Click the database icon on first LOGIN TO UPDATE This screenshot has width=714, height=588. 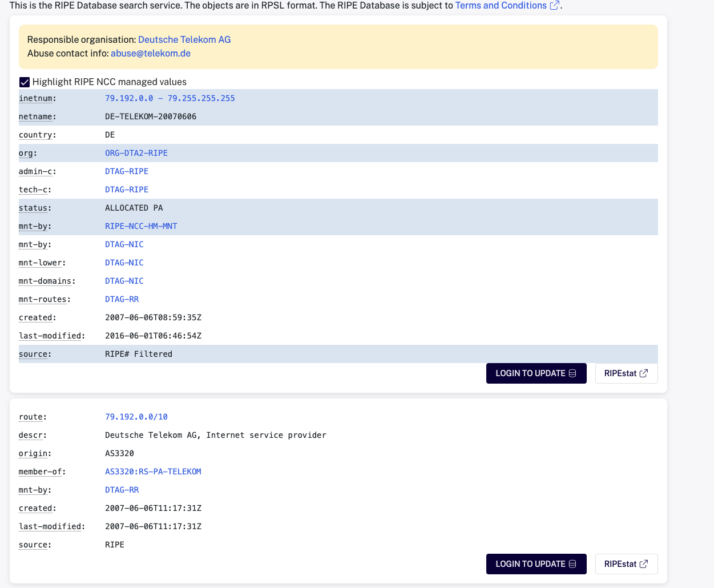572,373
